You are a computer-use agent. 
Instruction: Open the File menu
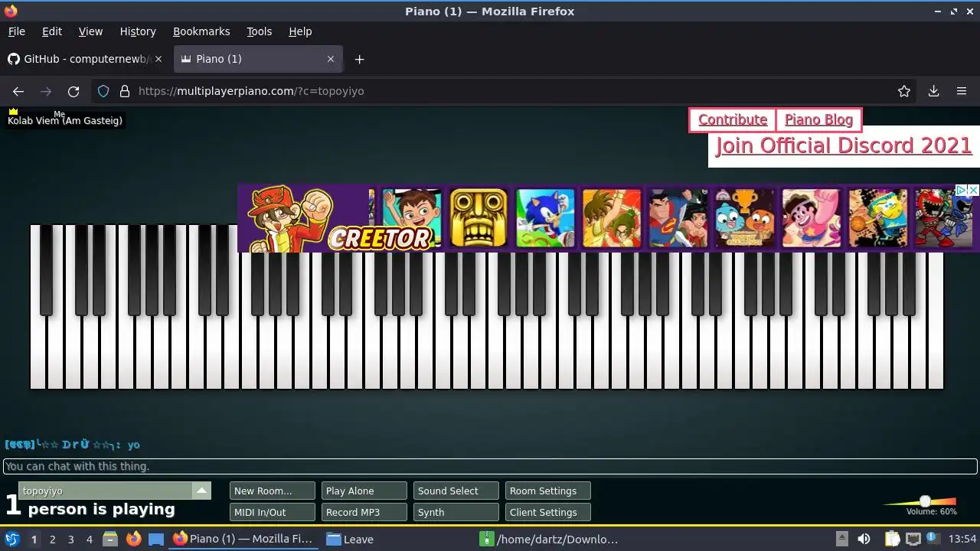16,31
